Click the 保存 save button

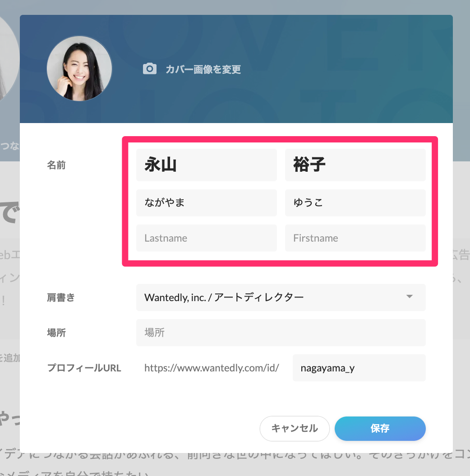[x=380, y=428]
